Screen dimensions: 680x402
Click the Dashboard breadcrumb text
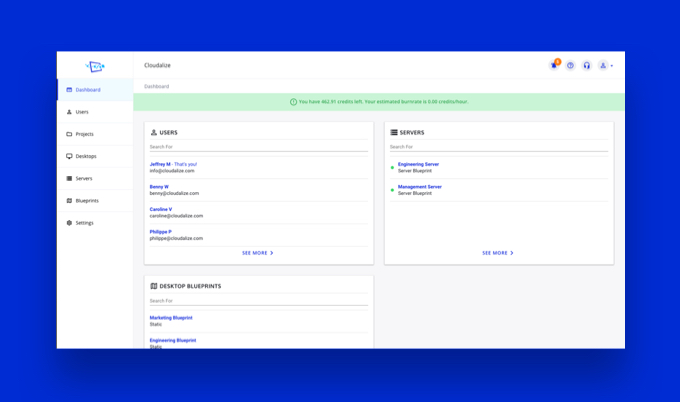tap(157, 86)
